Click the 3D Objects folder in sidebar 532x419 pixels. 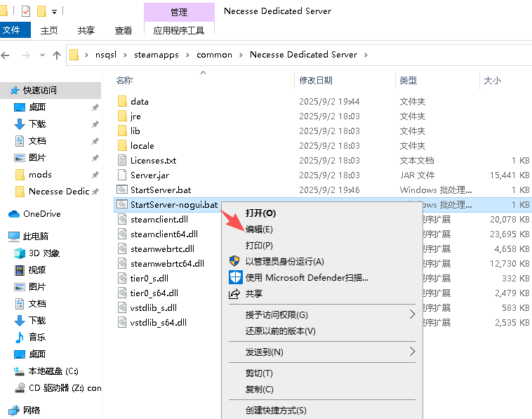(44, 253)
